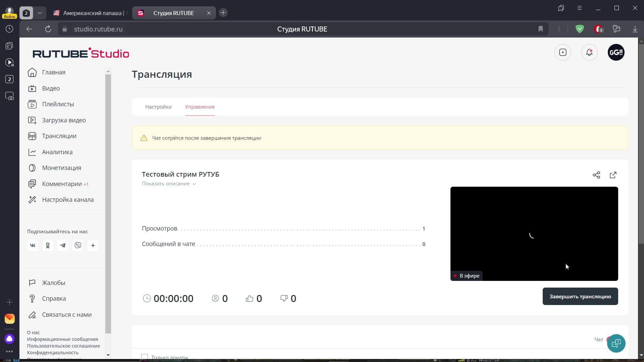Click the Комментарии chat icon
Image resolution: width=644 pixels, height=362 pixels.
(x=32, y=184)
